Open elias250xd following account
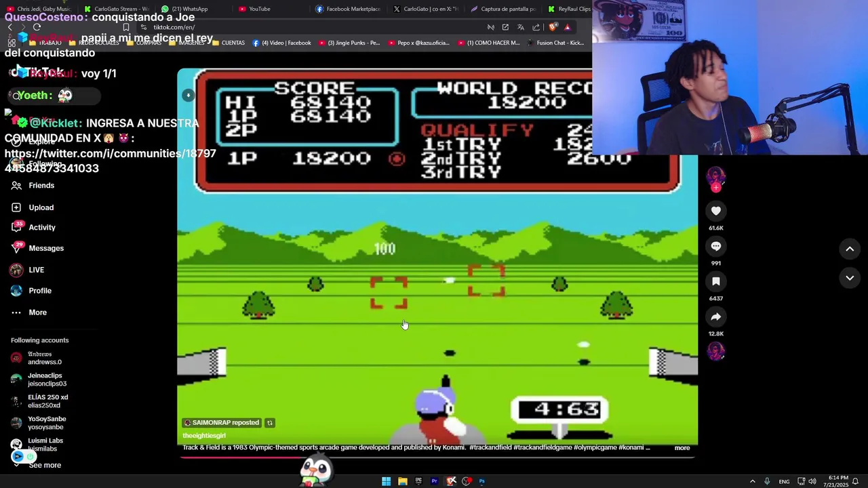The height and width of the screenshot is (488, 868). [39, 401]
